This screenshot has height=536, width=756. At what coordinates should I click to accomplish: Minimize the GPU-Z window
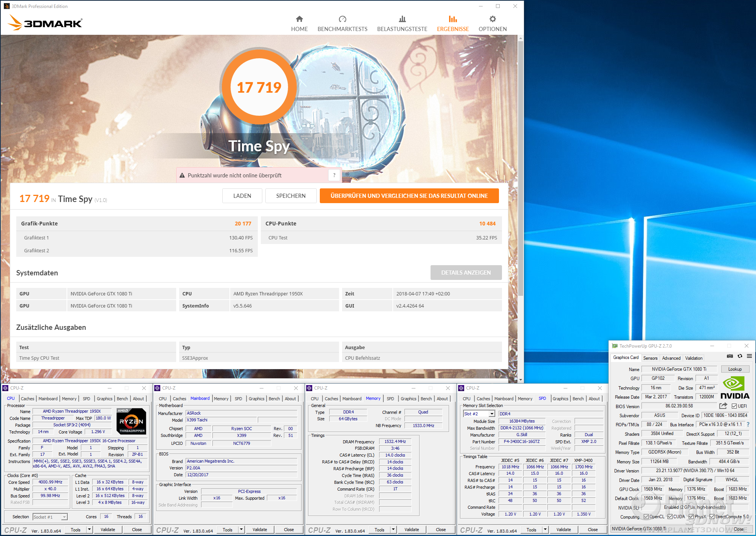(712, 346)
